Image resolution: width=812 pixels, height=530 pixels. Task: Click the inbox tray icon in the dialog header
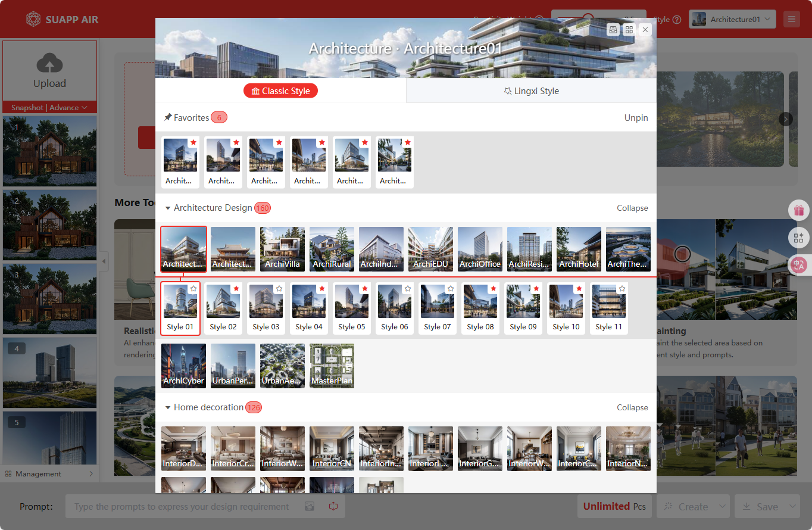[x=613, y=29]
